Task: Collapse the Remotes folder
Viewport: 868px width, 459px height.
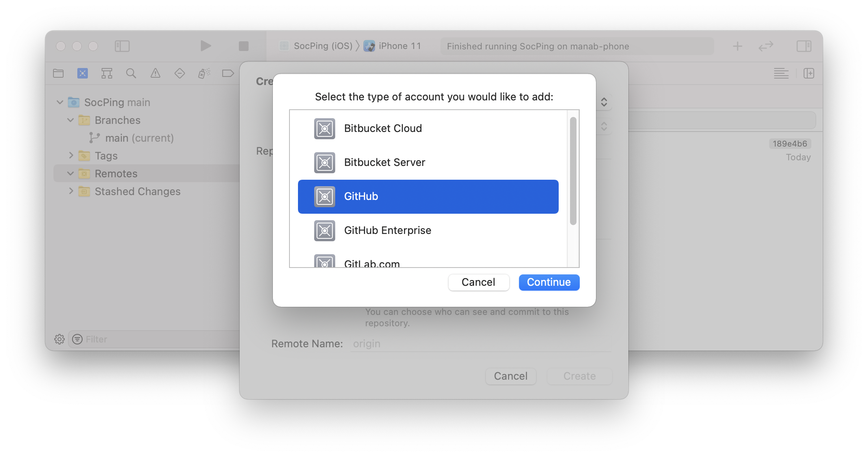Action: tap(70, 173)
